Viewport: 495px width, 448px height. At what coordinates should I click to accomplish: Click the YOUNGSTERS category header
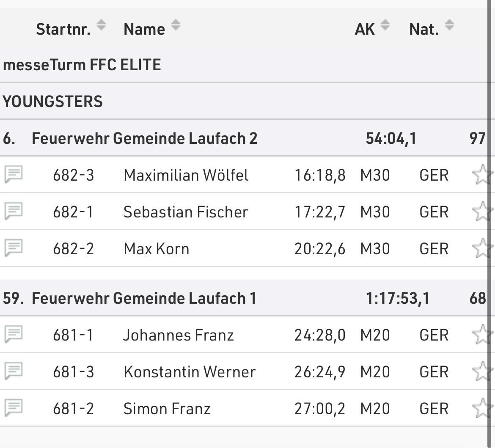[x=52, y=102]
